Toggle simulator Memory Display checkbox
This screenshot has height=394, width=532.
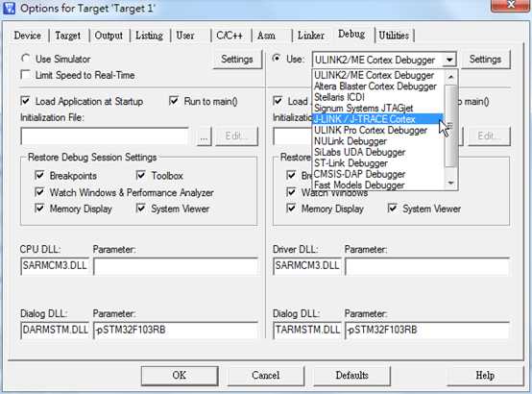tap(39, 208)
